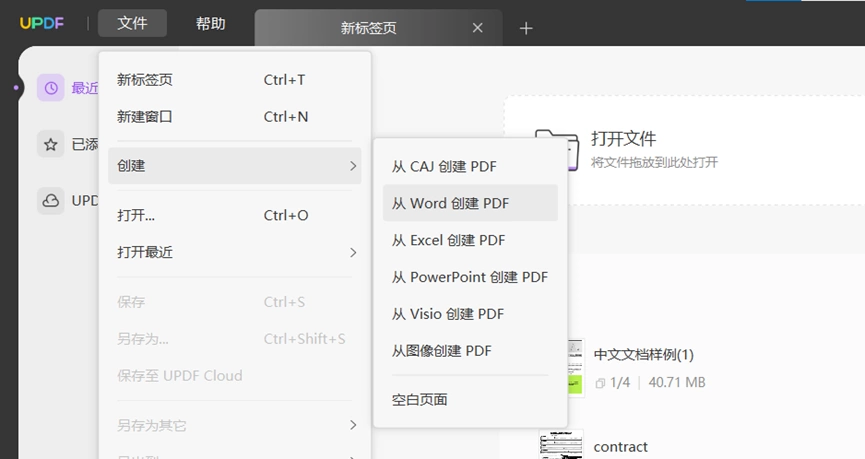Click the 1/4 page count

coord(620,382)
